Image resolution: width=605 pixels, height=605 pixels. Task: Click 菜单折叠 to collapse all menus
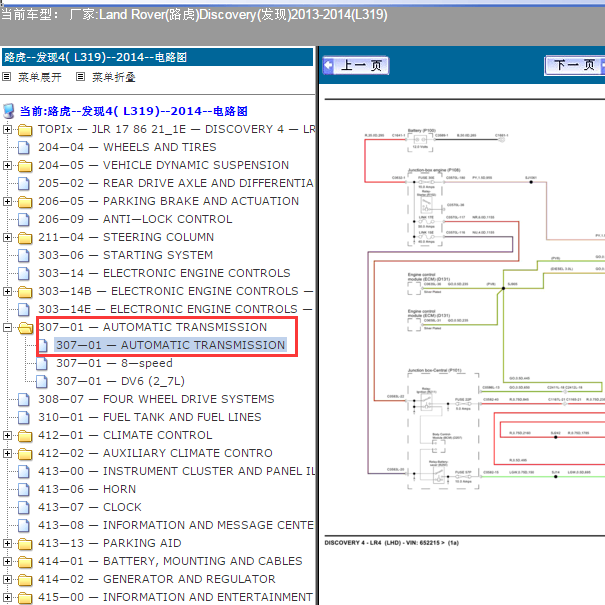[x=113, y=77]
